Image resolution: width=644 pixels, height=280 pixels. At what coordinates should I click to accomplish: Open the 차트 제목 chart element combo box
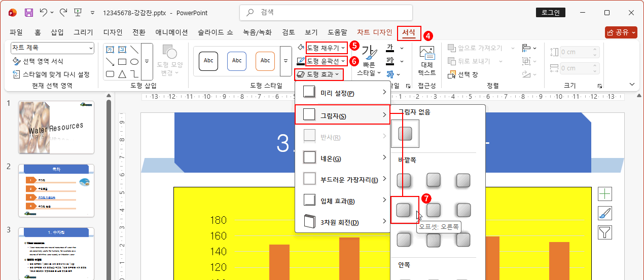(52, 48)
